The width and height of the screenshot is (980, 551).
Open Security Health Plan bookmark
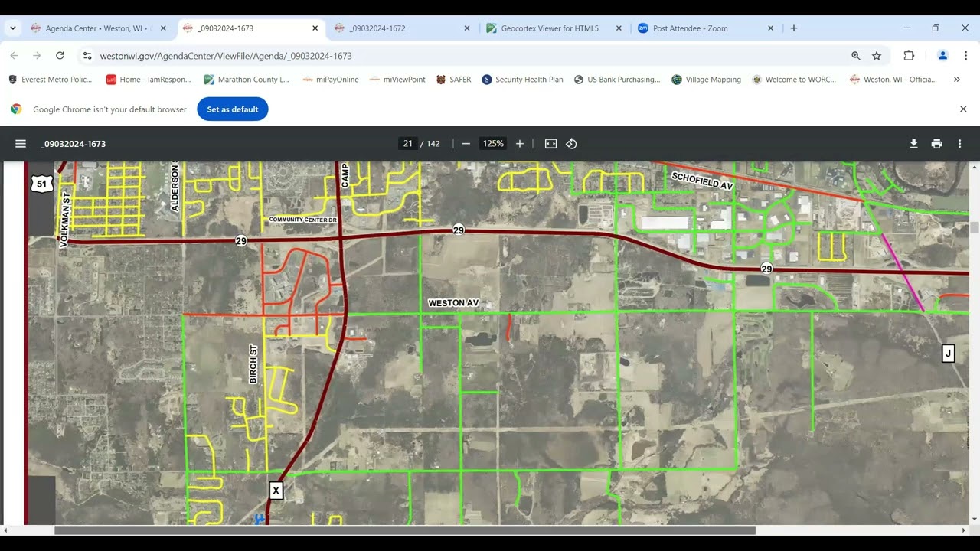pyautogui.click(x=522, y=80)
